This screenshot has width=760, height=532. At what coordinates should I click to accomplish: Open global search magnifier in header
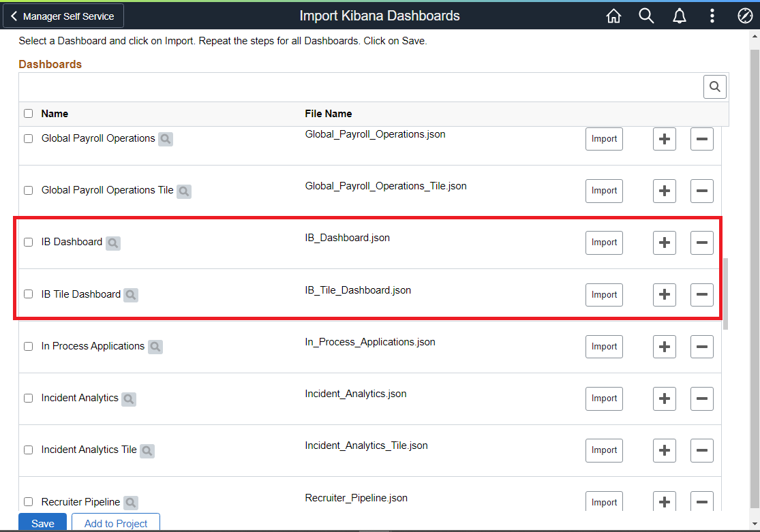(x=646, y=16)
